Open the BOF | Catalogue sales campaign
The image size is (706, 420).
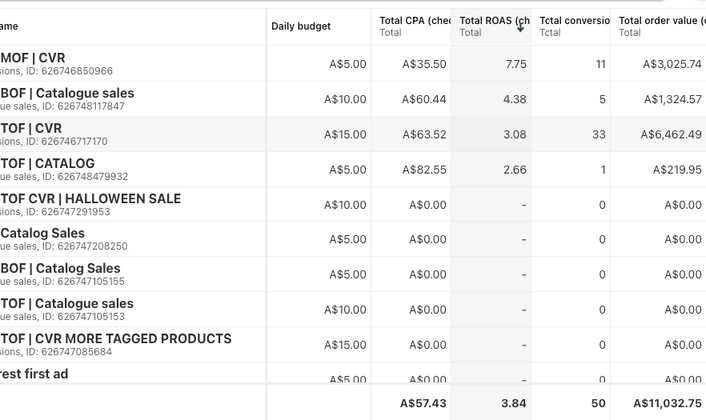point(68,93)
